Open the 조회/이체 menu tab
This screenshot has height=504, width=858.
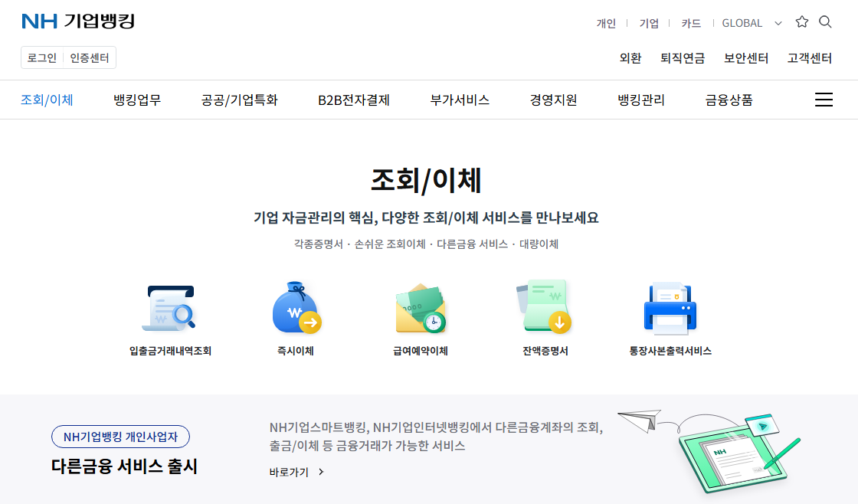coord(47,100)
